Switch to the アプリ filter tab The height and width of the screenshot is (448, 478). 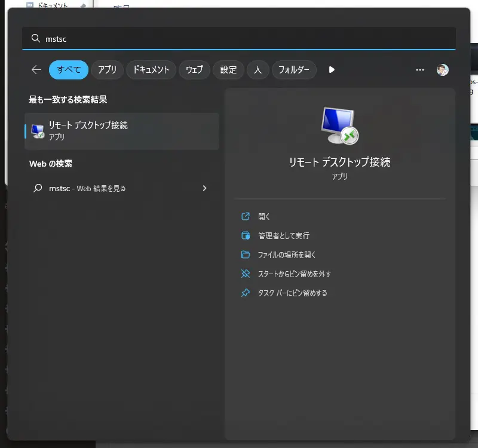pyautogui.click(x=108, y=70)
